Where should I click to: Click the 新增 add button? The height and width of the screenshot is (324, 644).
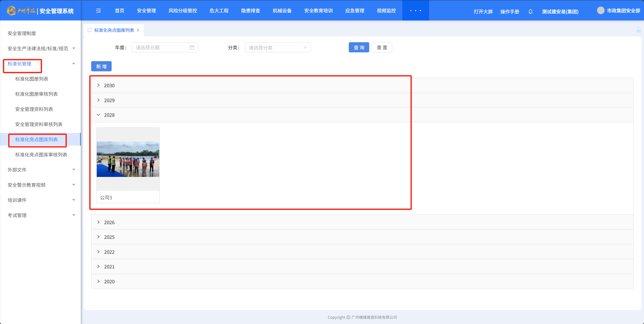[101, 66]
